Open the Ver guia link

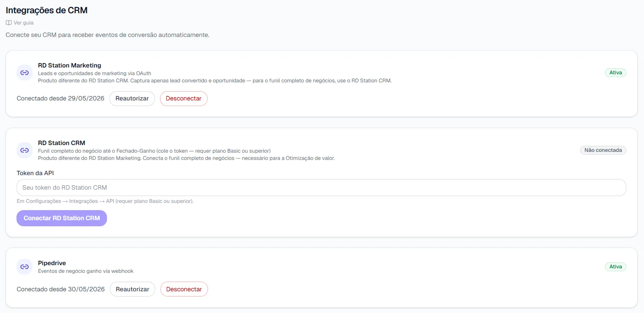click(20, 23)
